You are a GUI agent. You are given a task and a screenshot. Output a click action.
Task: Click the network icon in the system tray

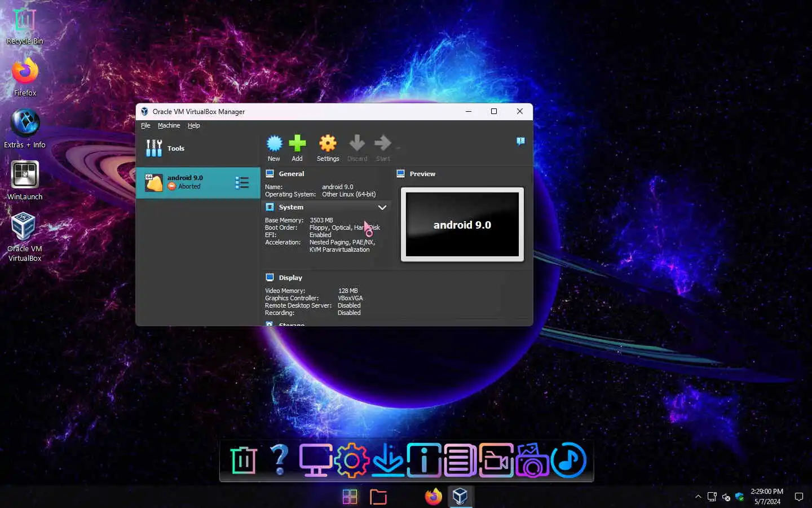[712, 497]
